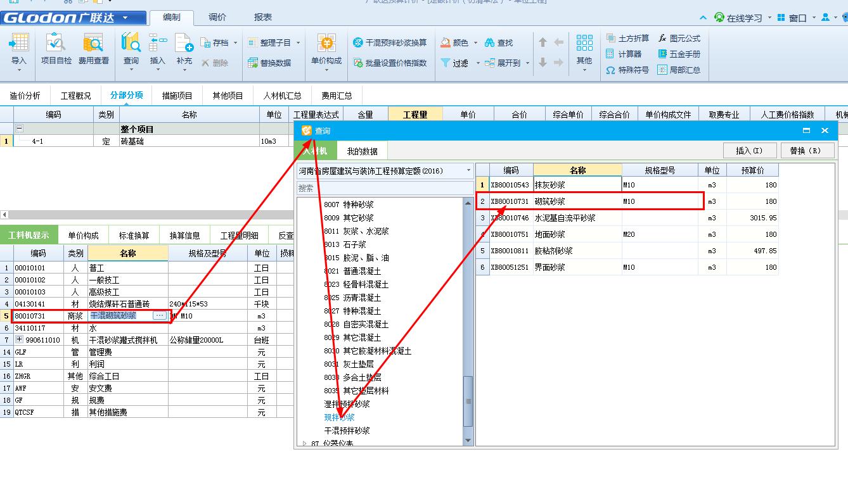Image resolution: width=848 pixels, height=504 pixels.
Task: Click the move-up arrow icon
Action: [x=543, y=42]
